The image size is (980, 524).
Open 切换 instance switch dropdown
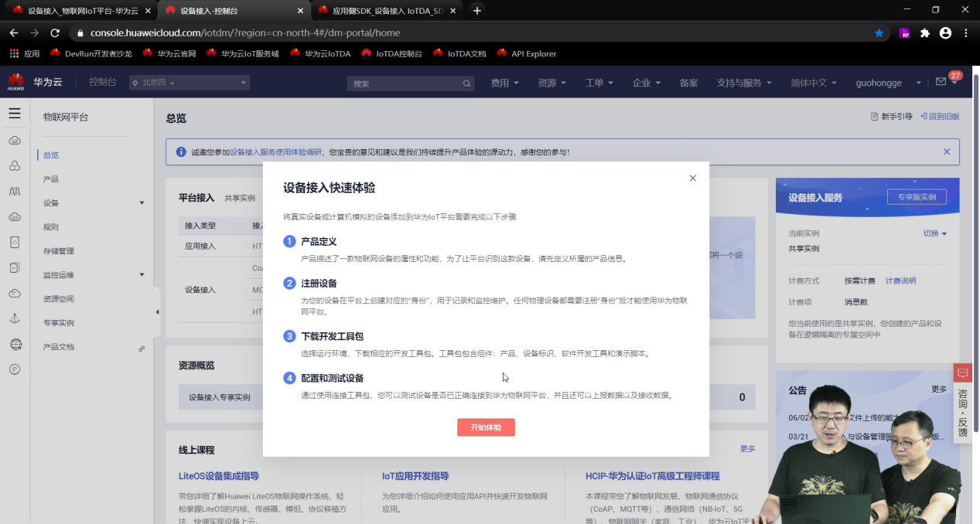click(x=934, y=233)
